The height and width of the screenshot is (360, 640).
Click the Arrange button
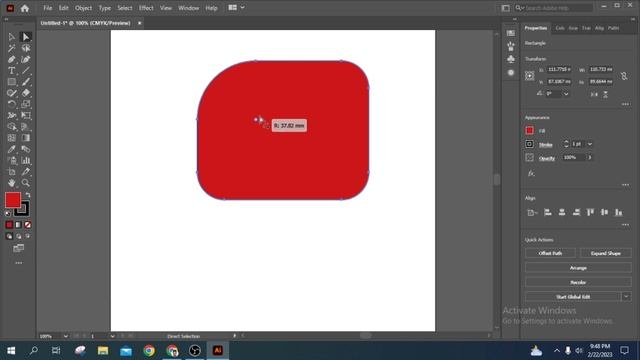click(x=578, y=268)
